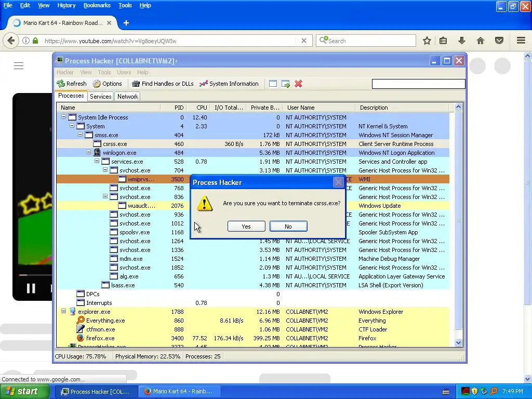Image resolution: width=532 pixels, height=399 pixels.
Task: Select the Interrupts row
Action: pos(253,303)
